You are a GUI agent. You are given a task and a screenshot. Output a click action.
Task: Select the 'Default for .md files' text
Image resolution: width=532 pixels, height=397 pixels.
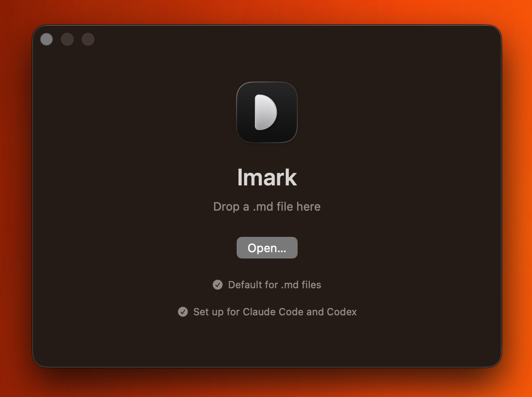275,285
